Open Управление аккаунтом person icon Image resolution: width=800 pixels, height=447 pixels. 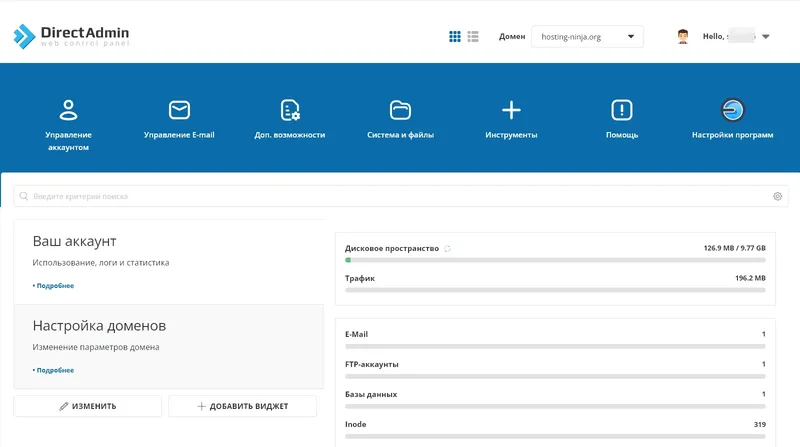click(68, 110)
